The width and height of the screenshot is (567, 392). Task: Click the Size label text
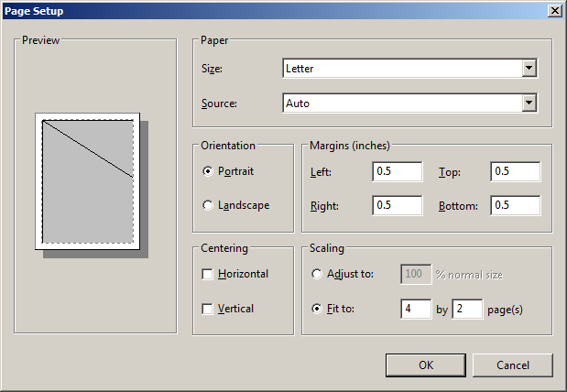click(x=212, y=69)
